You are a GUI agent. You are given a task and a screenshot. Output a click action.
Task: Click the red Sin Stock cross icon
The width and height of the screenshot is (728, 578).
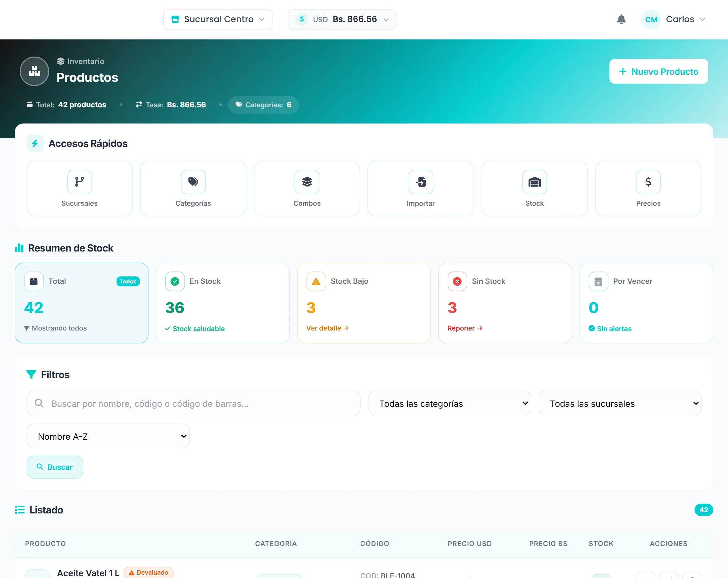coord(457,281)
